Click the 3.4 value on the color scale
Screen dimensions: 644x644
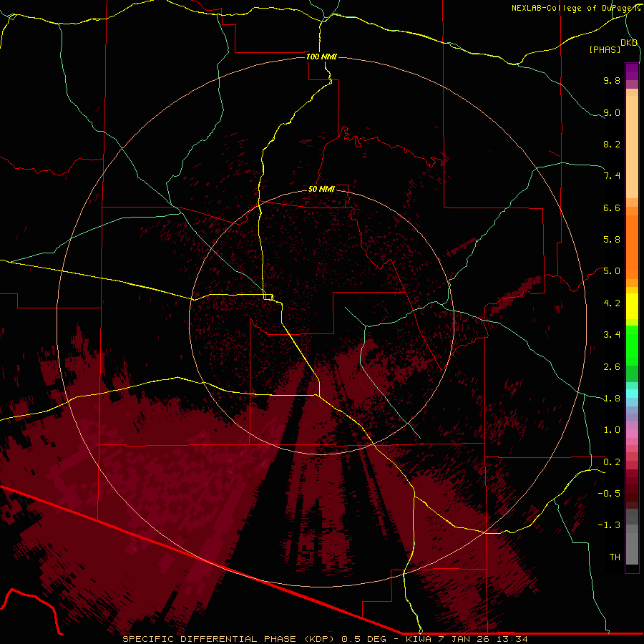(612, 335)
